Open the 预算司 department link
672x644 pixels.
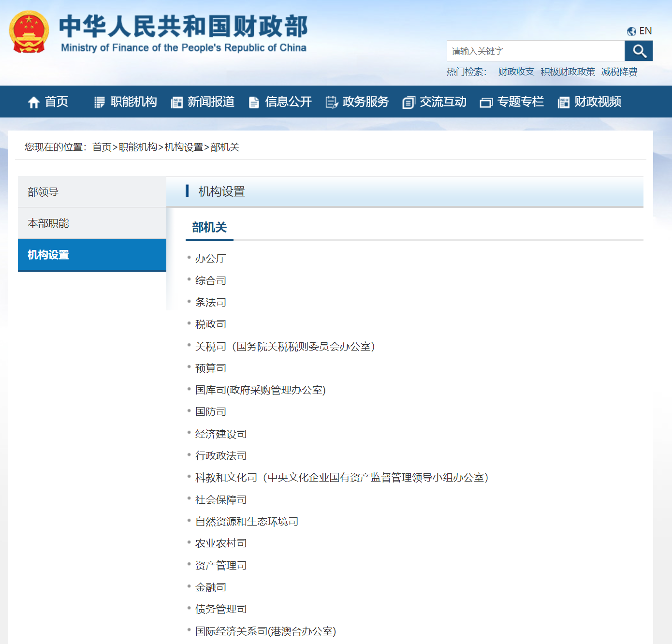(210, 368)
